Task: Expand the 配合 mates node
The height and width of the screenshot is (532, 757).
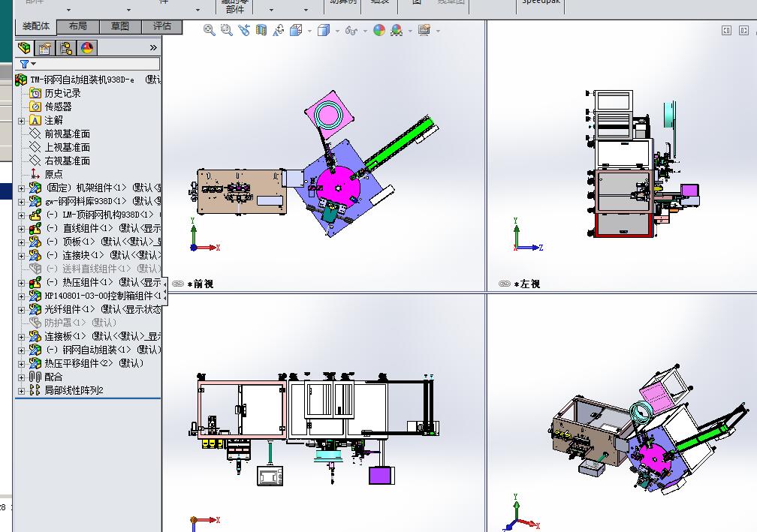Action: tap(22, 377)
